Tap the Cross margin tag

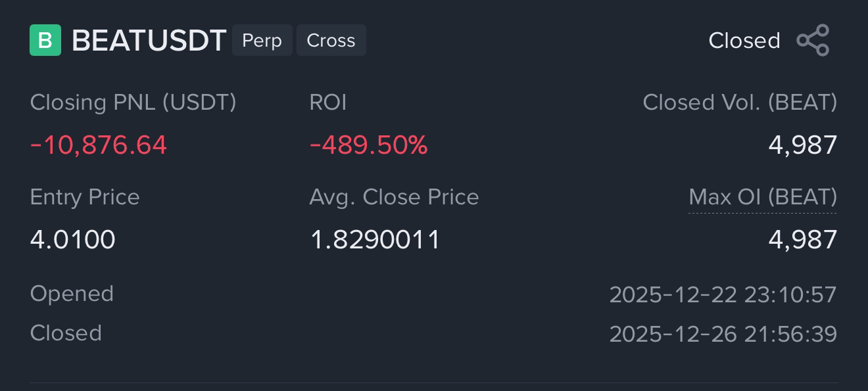[x=331, y=40]
